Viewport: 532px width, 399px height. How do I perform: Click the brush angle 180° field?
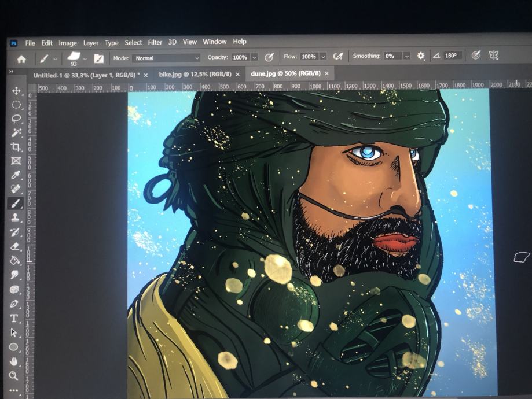point(453,56)
